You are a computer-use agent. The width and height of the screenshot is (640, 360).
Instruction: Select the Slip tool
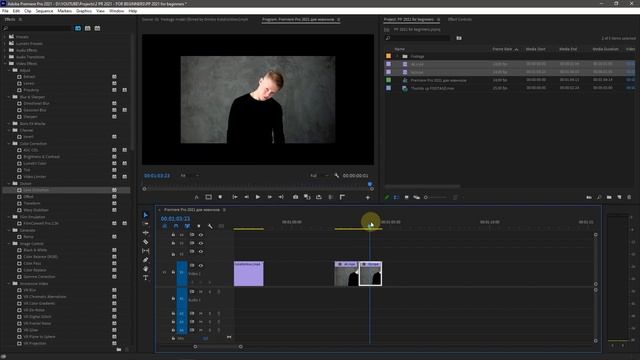click(146, 251)
